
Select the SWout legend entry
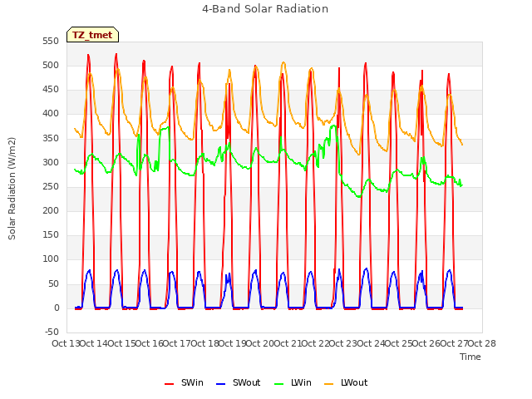(239, 382)
